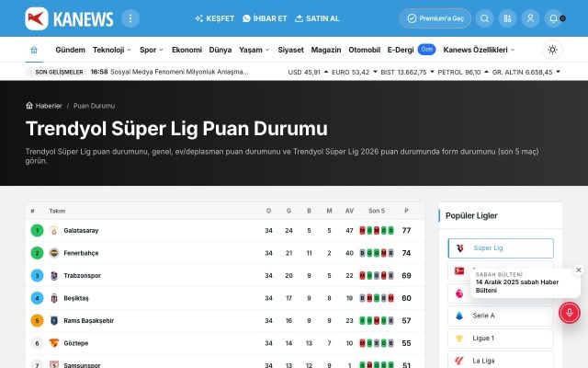Click Galatasaray's 77 points value

pyautogui.click(x=406, y=231)
